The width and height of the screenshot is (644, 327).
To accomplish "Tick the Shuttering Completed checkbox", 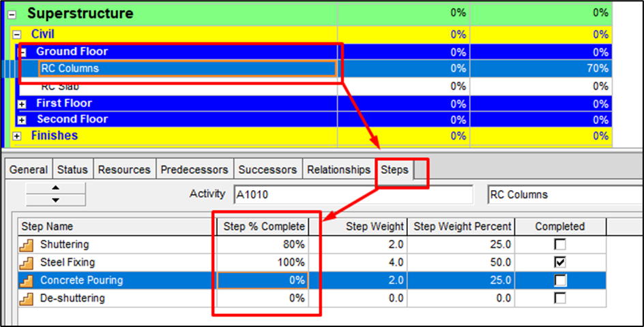I will tap(560, 245).
